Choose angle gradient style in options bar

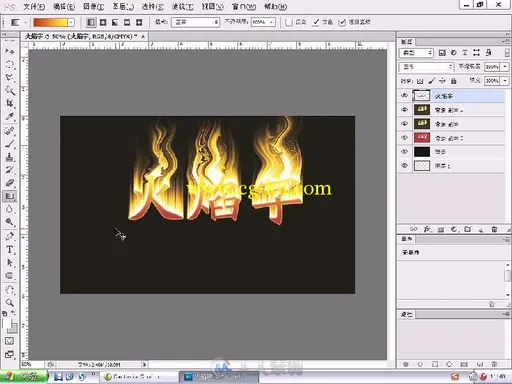point(115,22)
